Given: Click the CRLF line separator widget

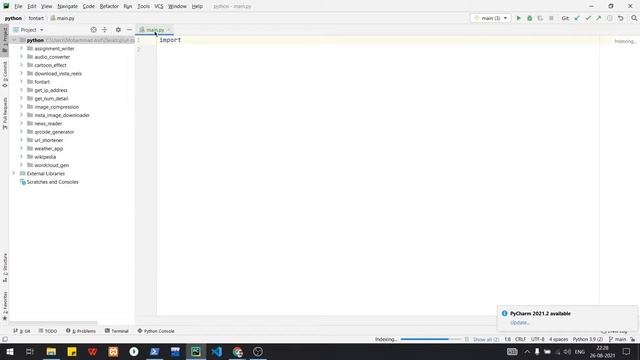Looking at the screenshot, I should 520,339.
